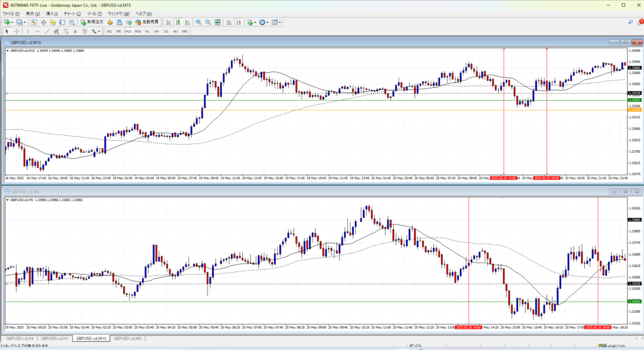Zoom in on the chart
This screenshot has width=644, height=350.
(x=198, y=22)
